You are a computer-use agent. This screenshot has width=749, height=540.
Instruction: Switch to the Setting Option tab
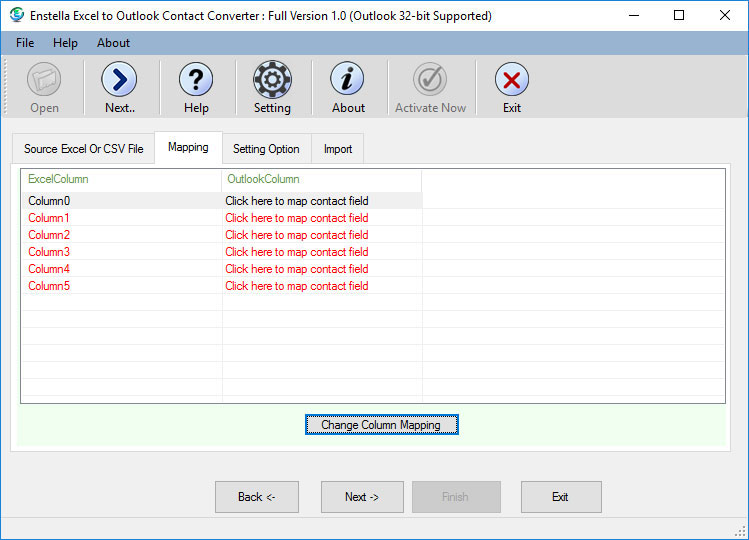[x=266, y=149]
